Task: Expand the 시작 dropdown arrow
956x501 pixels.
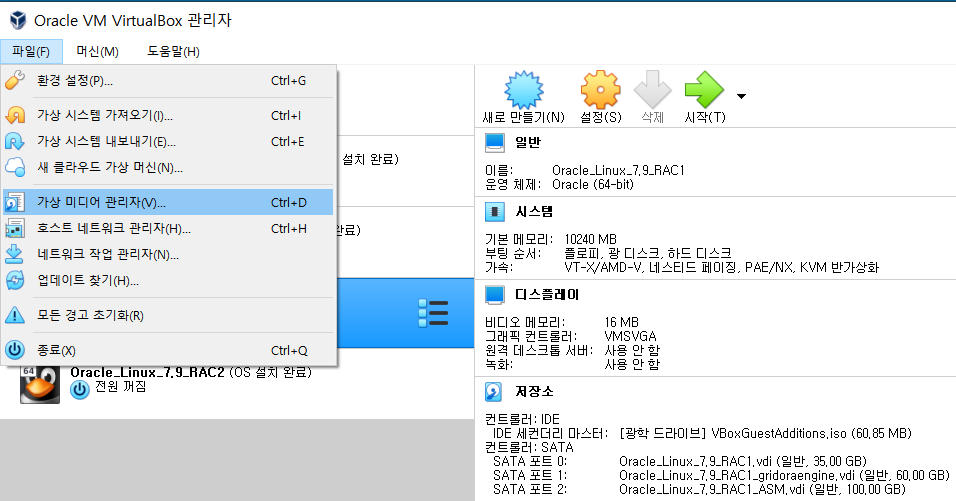Action: coord(741,96)
